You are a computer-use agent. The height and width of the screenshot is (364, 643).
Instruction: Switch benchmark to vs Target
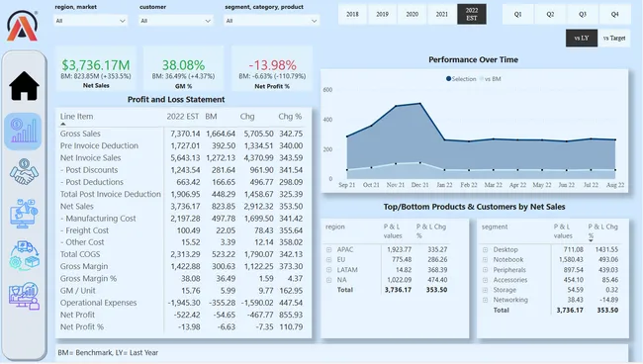coord(614,39)
